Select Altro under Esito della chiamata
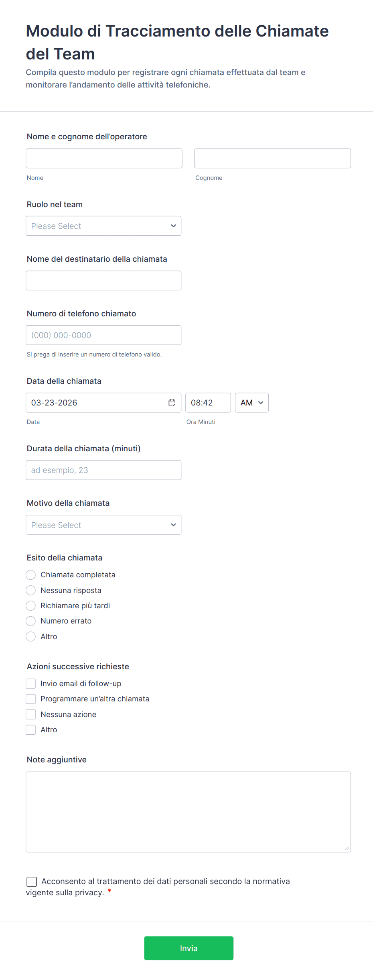Image resolution: width=373 pixels, height=980 pixels. click(x=31, y=636)
